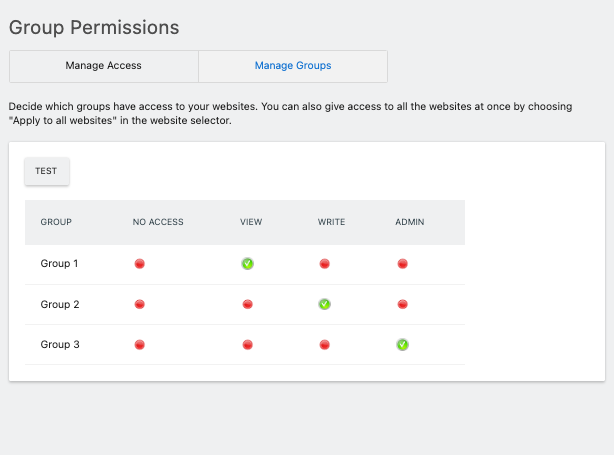Grant Group 3 View permission
Screen dimensions: 614x455
tap(247, 345)
